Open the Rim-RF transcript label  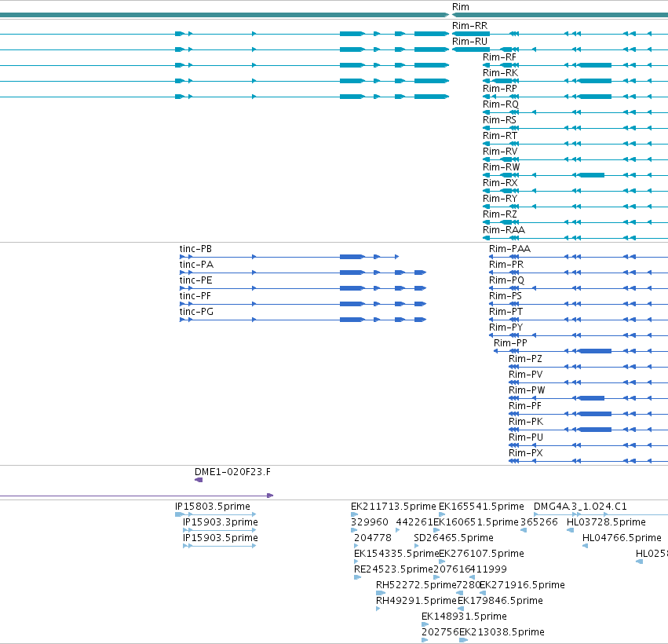coord(499,57)
